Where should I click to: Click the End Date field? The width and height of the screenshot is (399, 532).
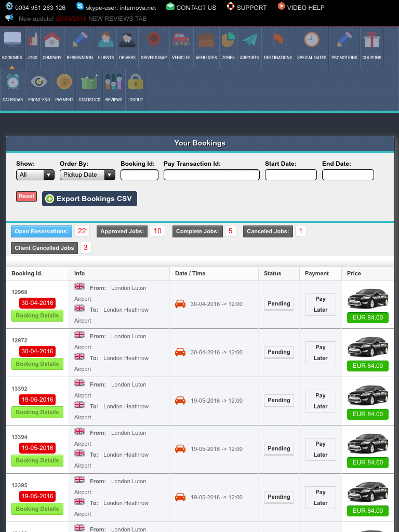point(348,175)
